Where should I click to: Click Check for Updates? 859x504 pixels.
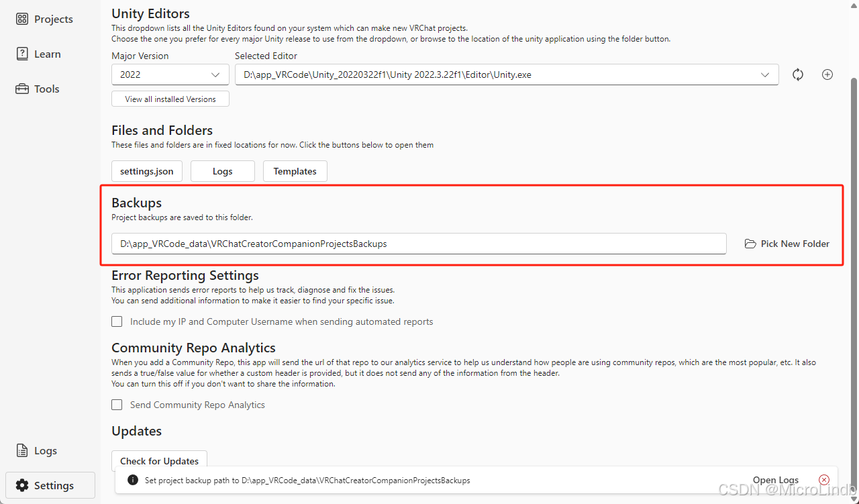click(x=160, y=461)
